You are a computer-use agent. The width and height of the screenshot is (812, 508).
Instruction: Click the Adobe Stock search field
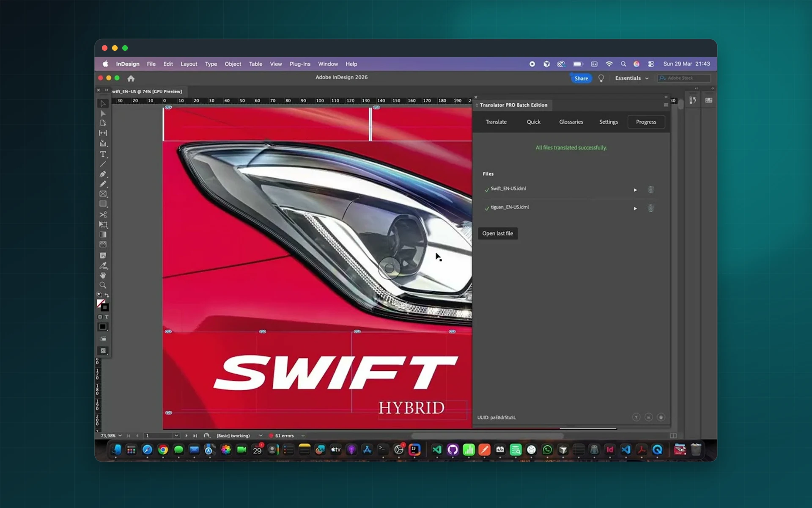coord(684,78)
